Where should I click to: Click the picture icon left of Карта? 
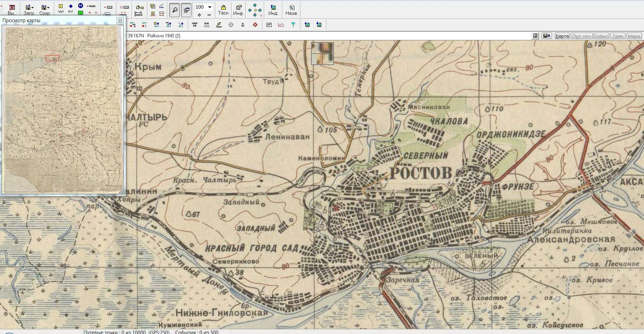tap(535, 36)
